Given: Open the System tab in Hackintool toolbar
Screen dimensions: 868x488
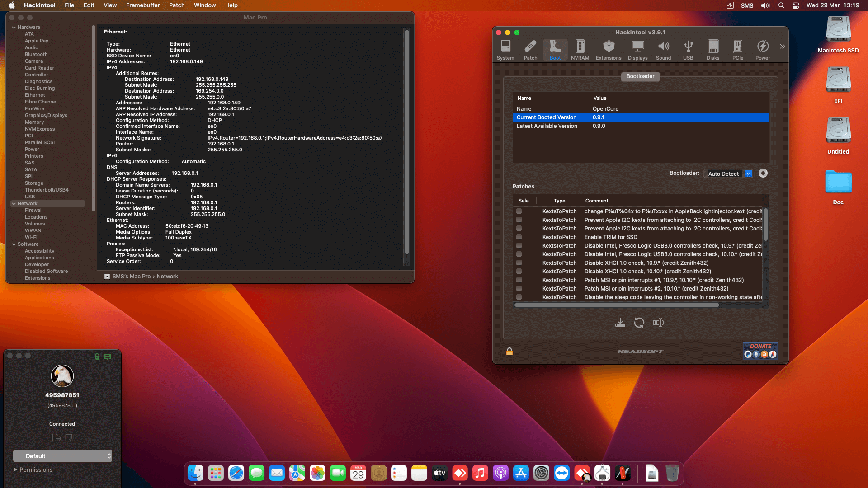Looking at the screenshot, I should point(505,50).
